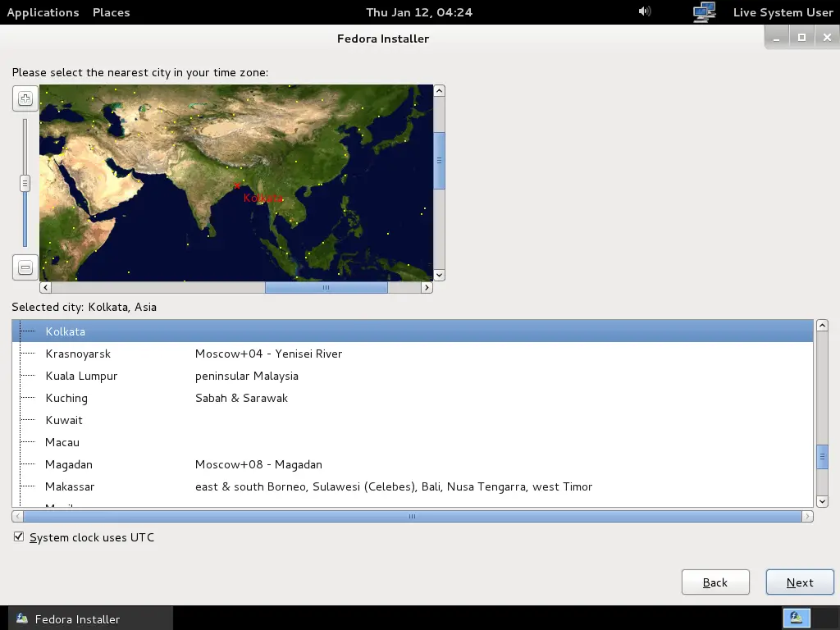Select Kolkata in the city list
Screen dimensions: 840x630
[x=413, y=331]
